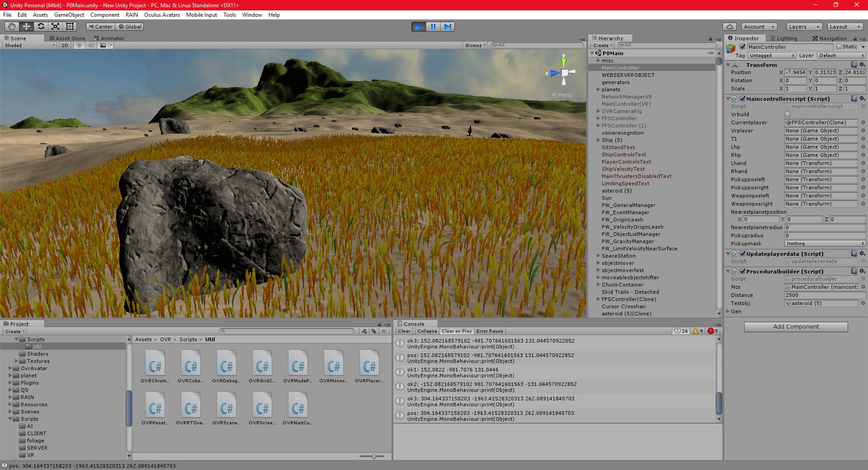Open Shaded draw mode dropdown
Screen dimensions: 868x470
[30, 45]
